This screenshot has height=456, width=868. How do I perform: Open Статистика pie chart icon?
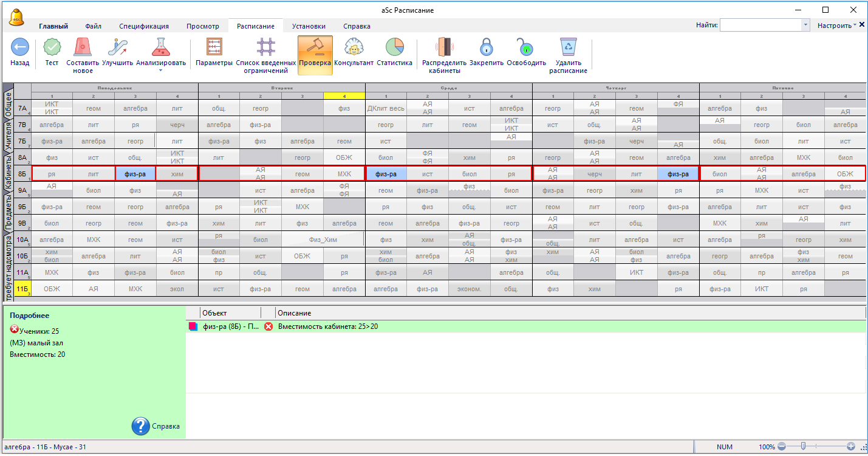[394, 47]
